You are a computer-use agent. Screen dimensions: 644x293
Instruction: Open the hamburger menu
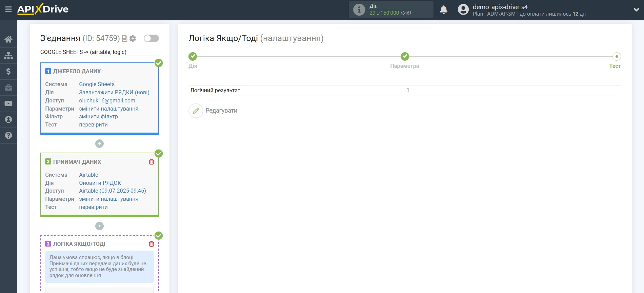click(8, 9)
